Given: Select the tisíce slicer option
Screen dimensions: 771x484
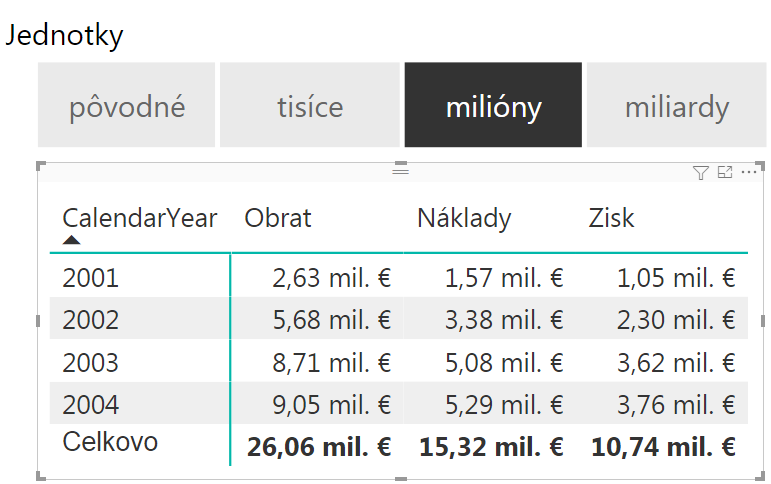Looking at the screenshot, I should click(310, 105).
